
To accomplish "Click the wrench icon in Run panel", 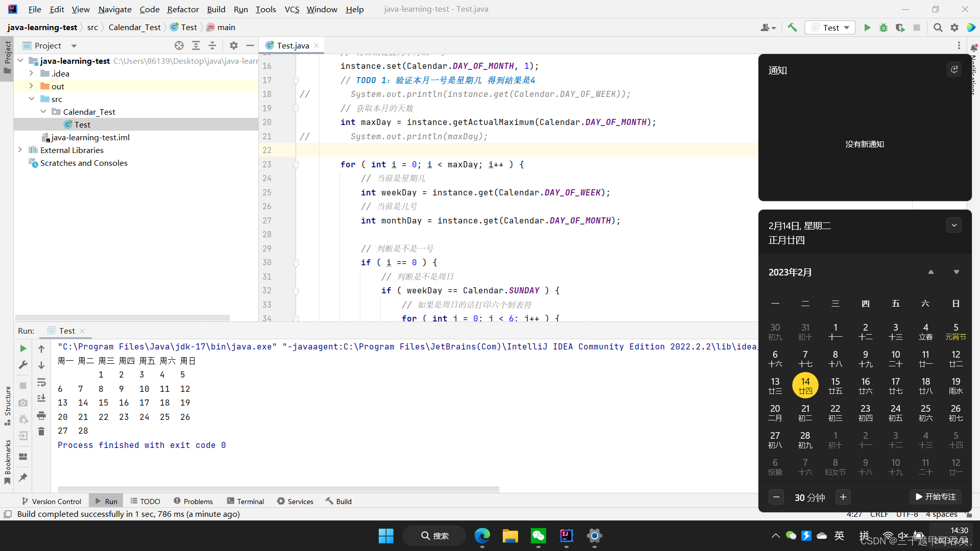I will 23,365.
